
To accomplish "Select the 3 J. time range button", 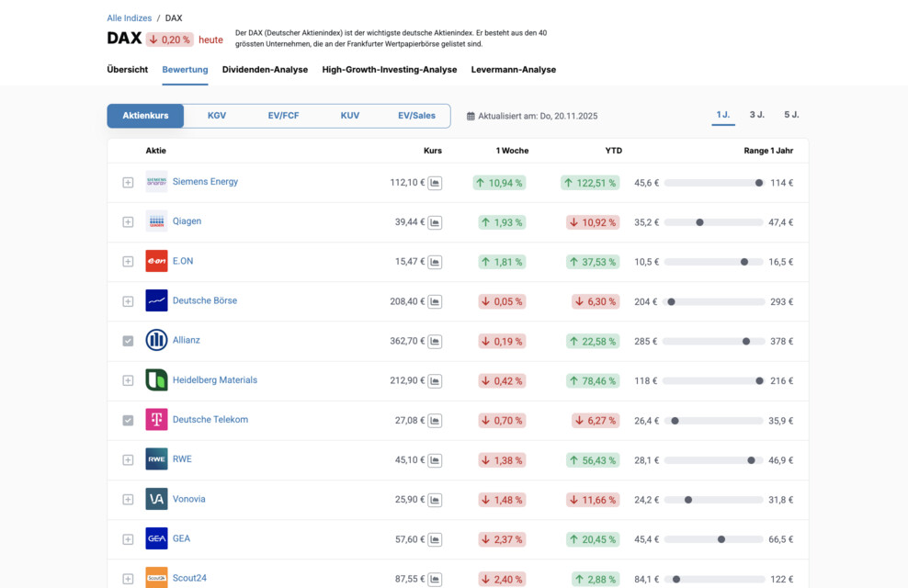I will (x=756, y=115).
